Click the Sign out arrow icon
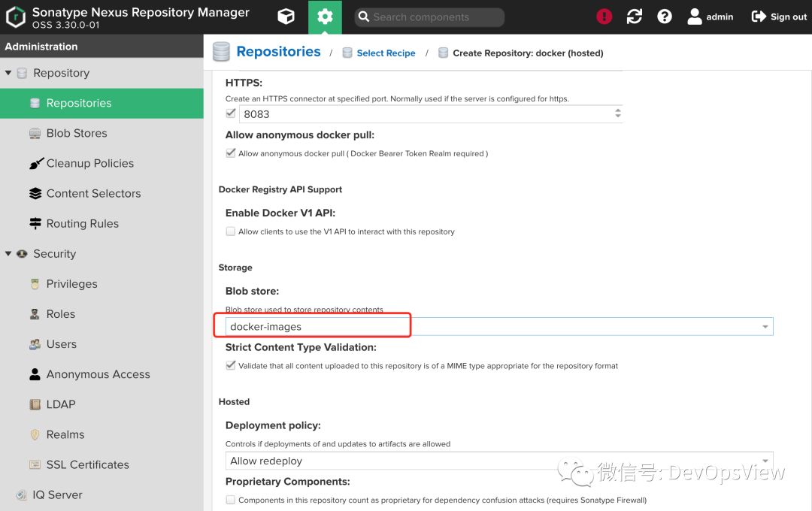812x511 pixels. click(759, 17)
